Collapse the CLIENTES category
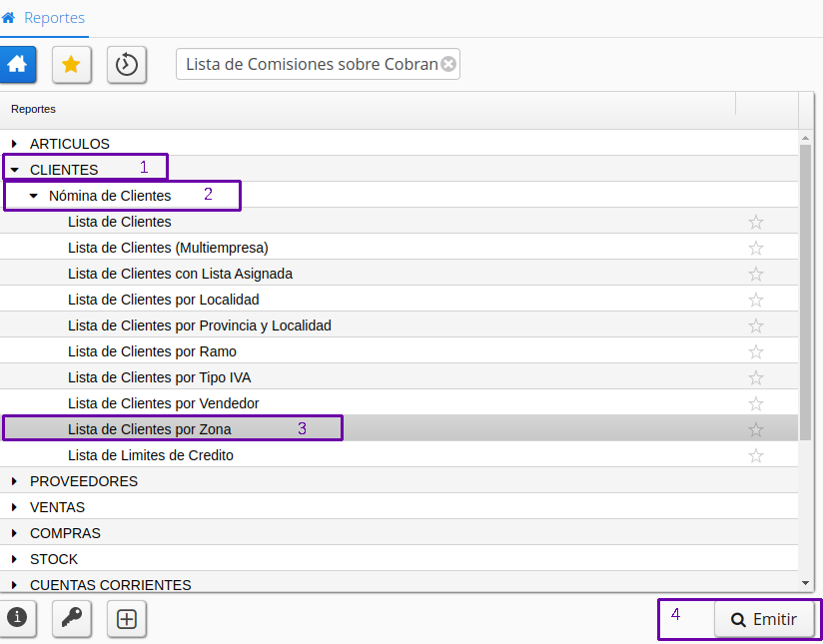 pos(14,170)
